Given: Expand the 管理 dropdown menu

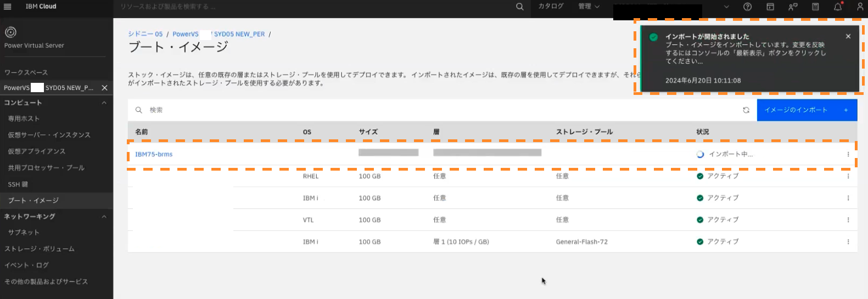Looking at the screenshot, I should 589,7.
